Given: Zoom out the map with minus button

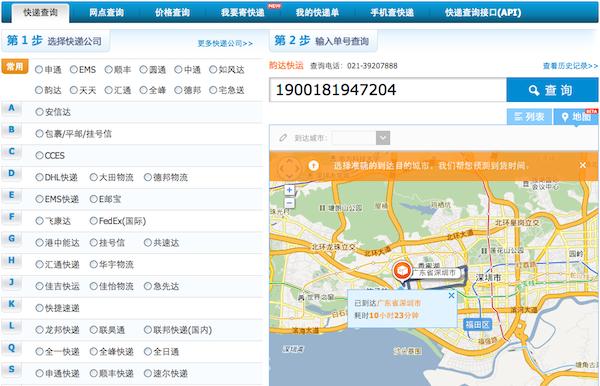Looking at the screenshot, I should (290, 203).
